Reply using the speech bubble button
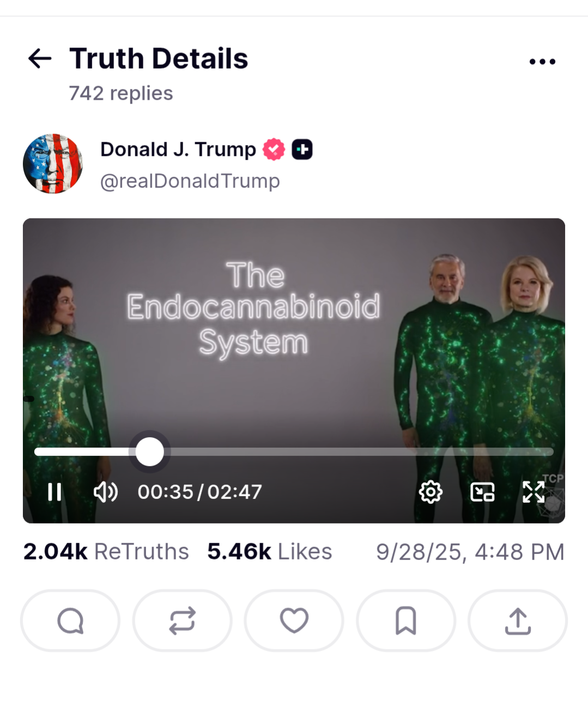The width and height of the screenshot is (588, 716). click(x=70, y=621)
